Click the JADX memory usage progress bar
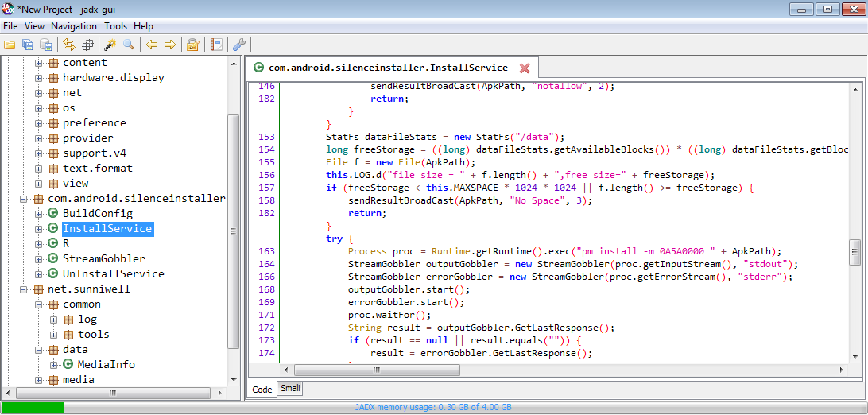This screenshot has height=415, width=868. click(433, 408)
